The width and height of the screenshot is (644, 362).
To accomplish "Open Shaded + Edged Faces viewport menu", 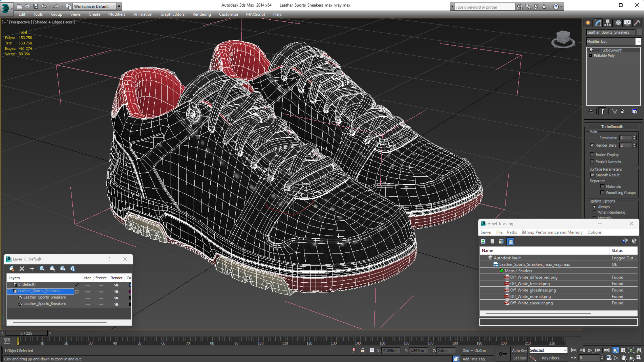I will click(x=54, y=22).
